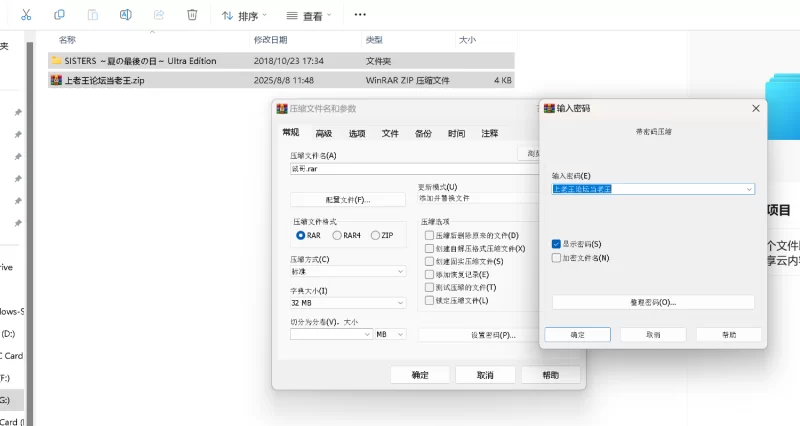Click the WinRAR icon in 输入密码 title bar
The image size is (800, 426).
coord(549,108)
